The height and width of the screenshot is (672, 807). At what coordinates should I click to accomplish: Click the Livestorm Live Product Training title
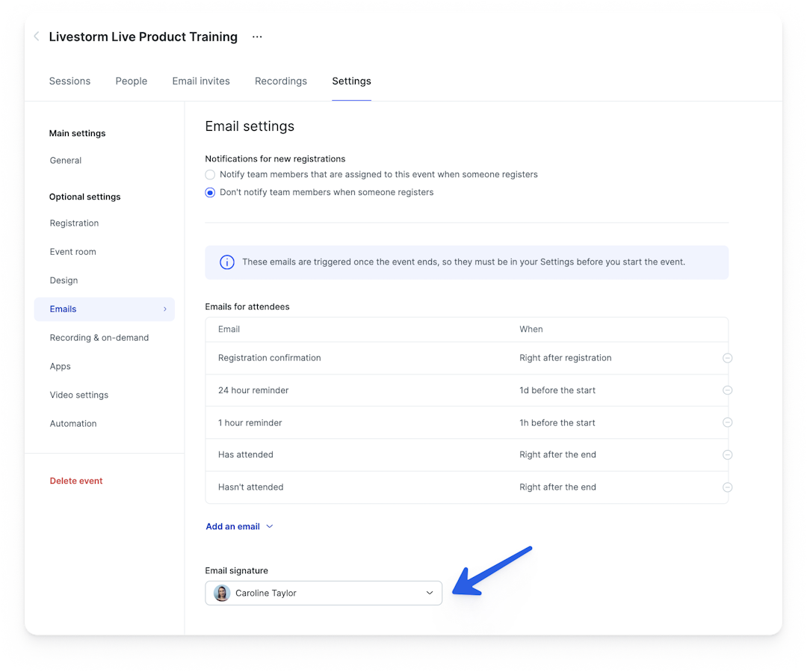tap(143, 37)
